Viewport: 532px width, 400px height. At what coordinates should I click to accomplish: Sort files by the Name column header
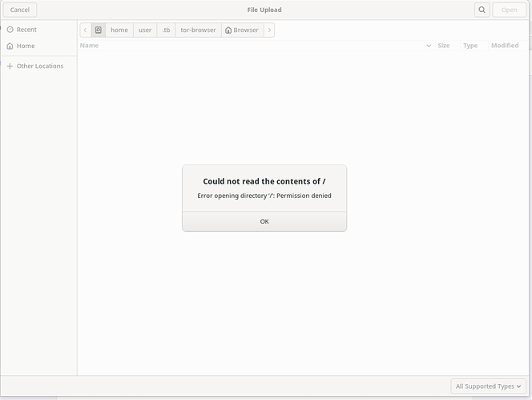click(90, 46)
